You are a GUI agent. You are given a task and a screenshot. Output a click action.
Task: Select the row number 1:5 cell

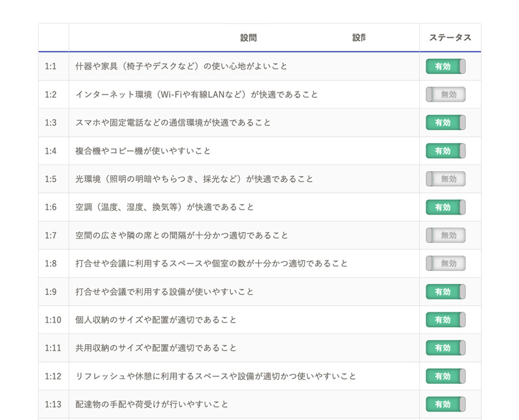[51, 179]
